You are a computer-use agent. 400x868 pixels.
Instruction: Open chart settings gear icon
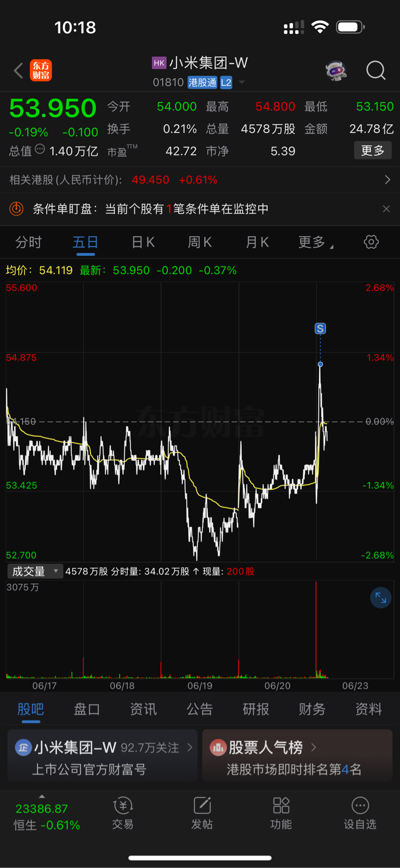[371, 242]
